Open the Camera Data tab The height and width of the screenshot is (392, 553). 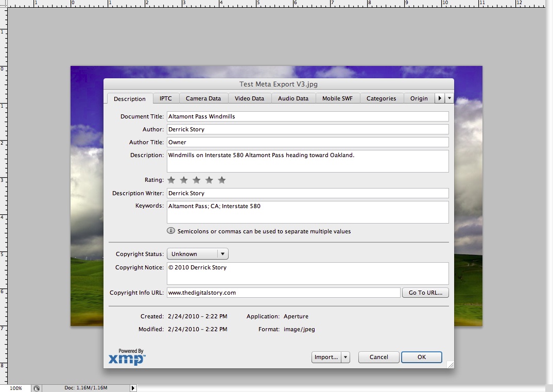pos(203,98)
